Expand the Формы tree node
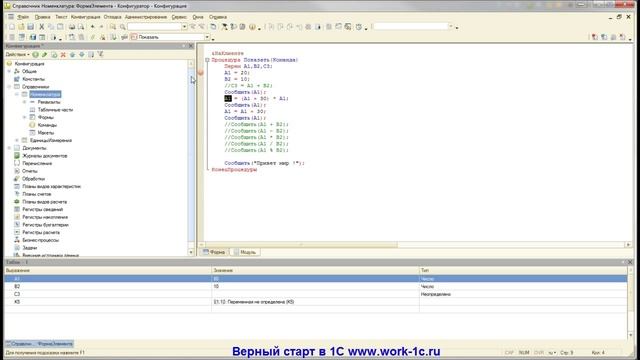Image resolution: width=640 pixels, height=360 pixels. [24, 117]
